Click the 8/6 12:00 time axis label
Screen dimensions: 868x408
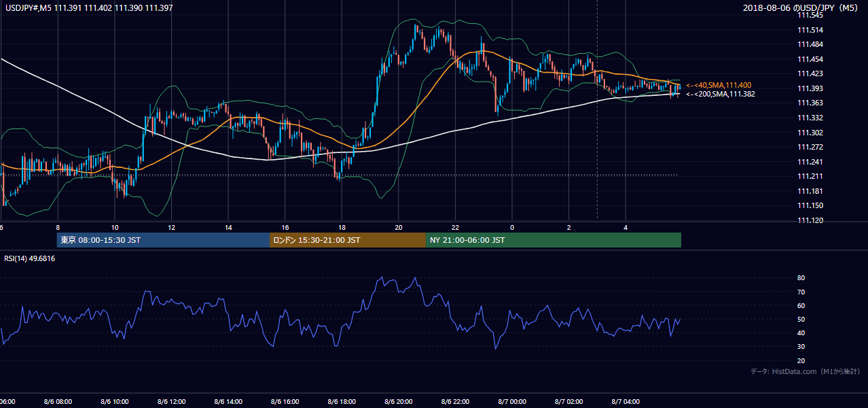[x=171, y=402]
